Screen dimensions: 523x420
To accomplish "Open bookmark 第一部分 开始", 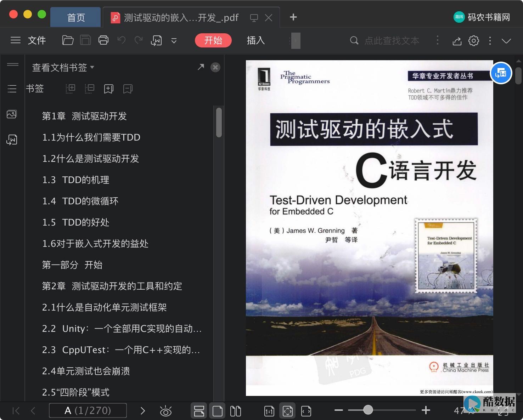I will pyautogui.click(x=72, y=265).
